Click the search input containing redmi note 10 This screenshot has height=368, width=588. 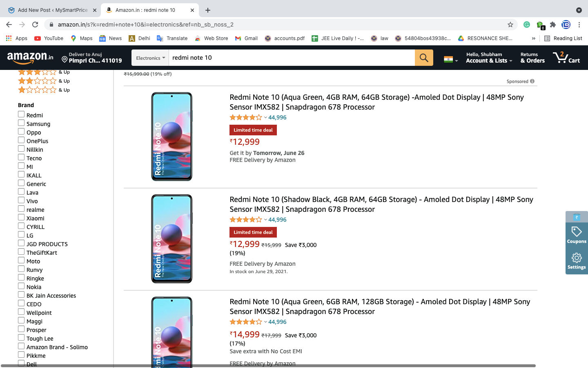pos(292,58)
